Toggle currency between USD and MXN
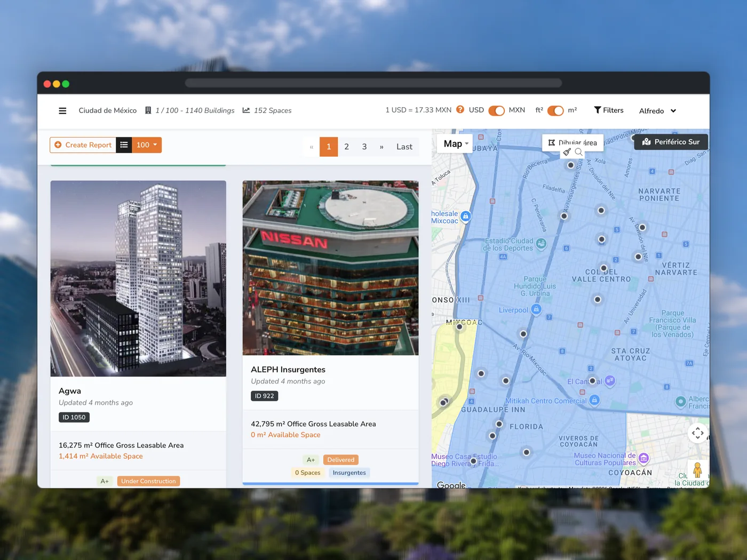 (x=496, y=110)
